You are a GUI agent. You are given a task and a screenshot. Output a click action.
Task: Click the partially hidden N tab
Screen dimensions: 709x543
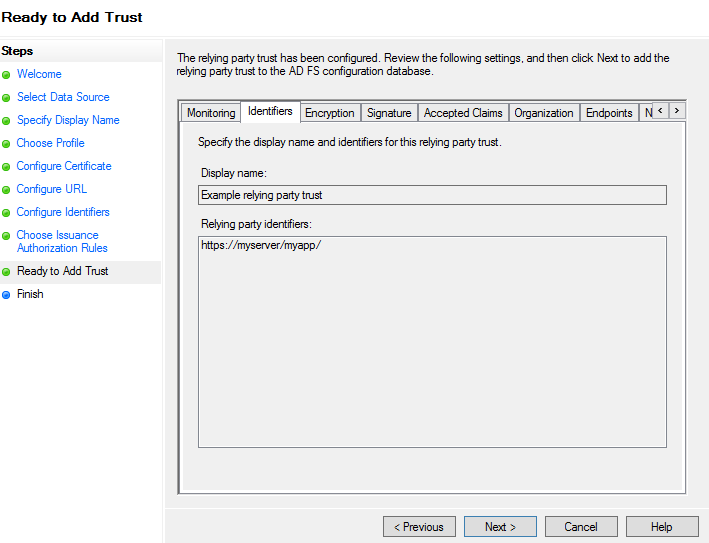pyautogui.click(x=647, y=113)
